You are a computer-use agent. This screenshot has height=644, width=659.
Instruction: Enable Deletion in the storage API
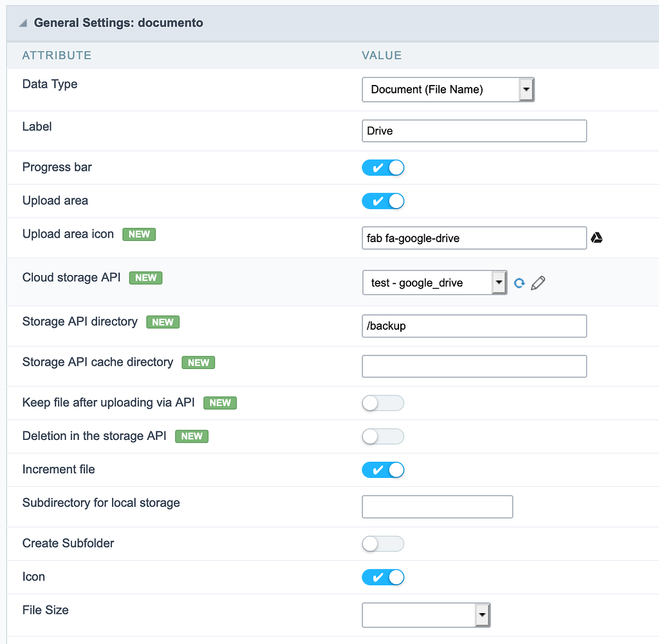click(x=383, y=437)
